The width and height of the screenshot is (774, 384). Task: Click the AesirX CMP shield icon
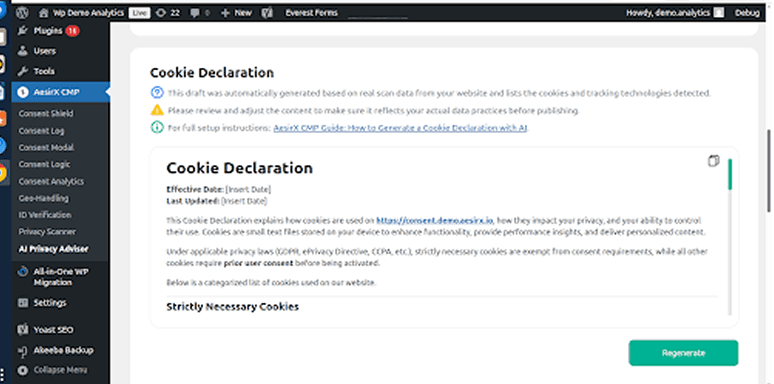[x=22, y=92]
